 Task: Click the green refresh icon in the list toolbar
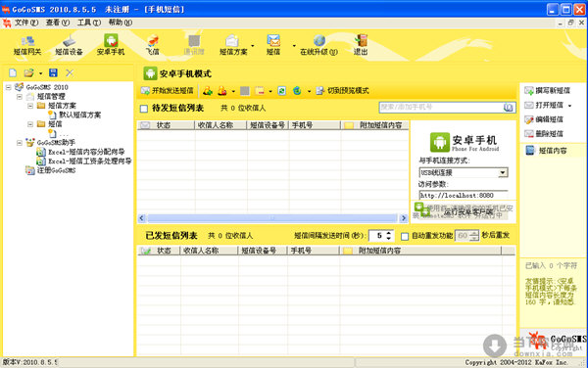coord(281,91)
